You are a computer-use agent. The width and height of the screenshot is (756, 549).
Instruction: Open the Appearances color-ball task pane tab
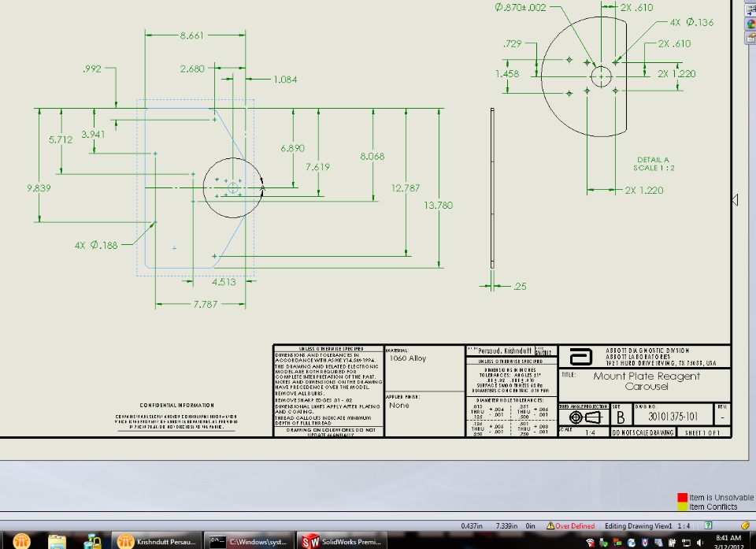[751, 24]
